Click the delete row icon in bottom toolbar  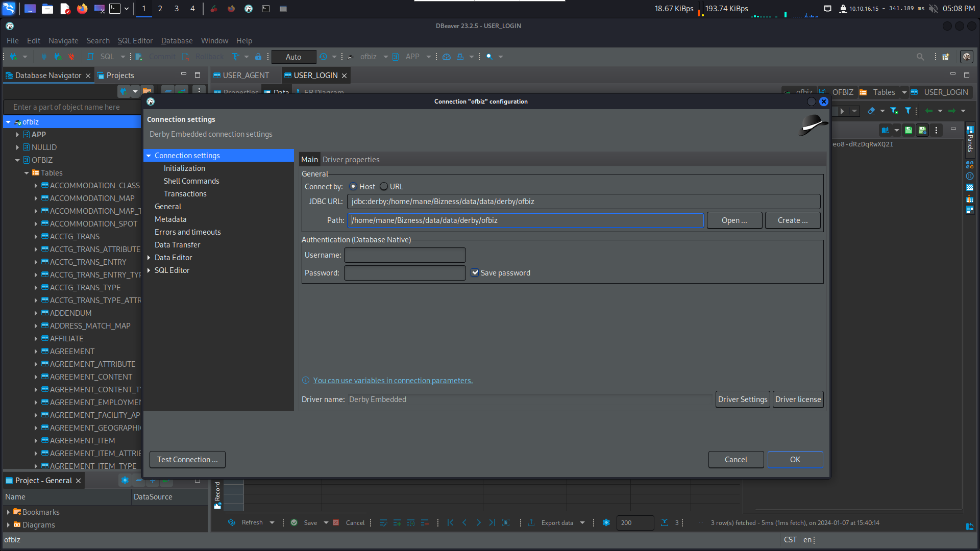click(425, 522)
